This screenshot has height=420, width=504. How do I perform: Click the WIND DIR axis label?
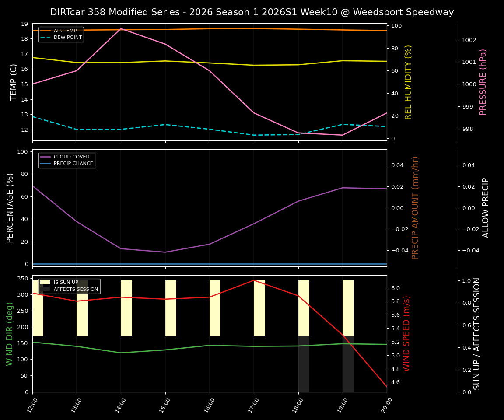point(10,335)
